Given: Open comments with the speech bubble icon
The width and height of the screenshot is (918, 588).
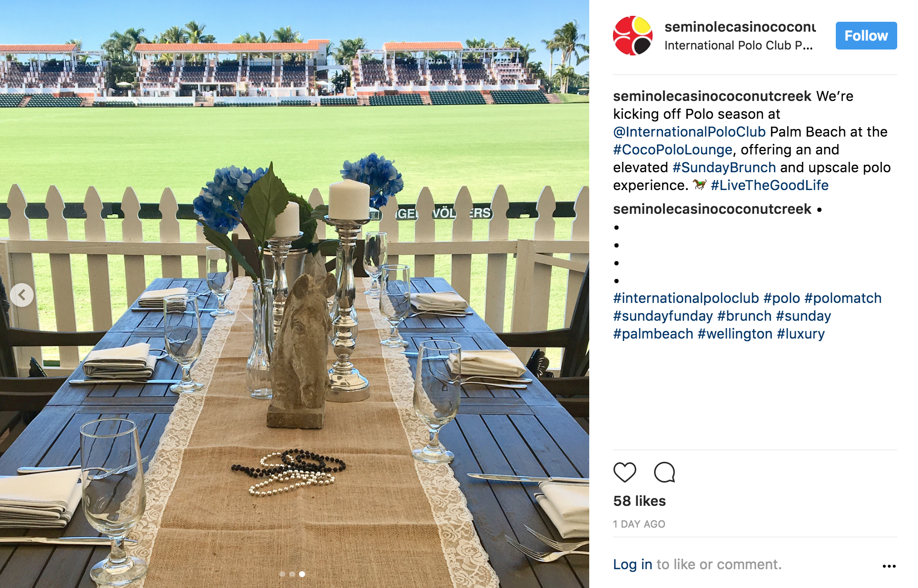Looking at the screenshot, I should [x=664, y=472].
